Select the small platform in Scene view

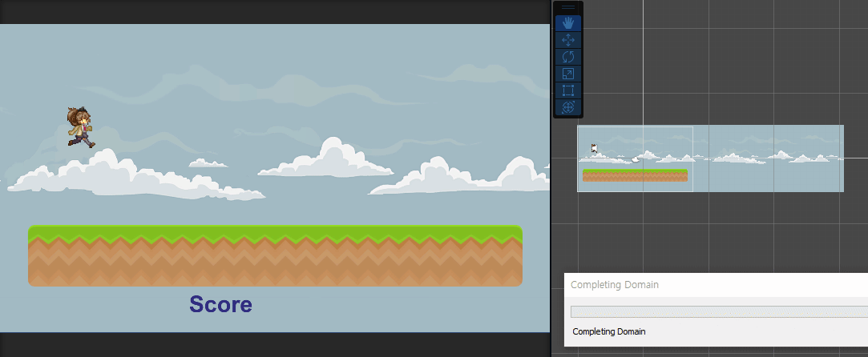[x=635, y=175]
